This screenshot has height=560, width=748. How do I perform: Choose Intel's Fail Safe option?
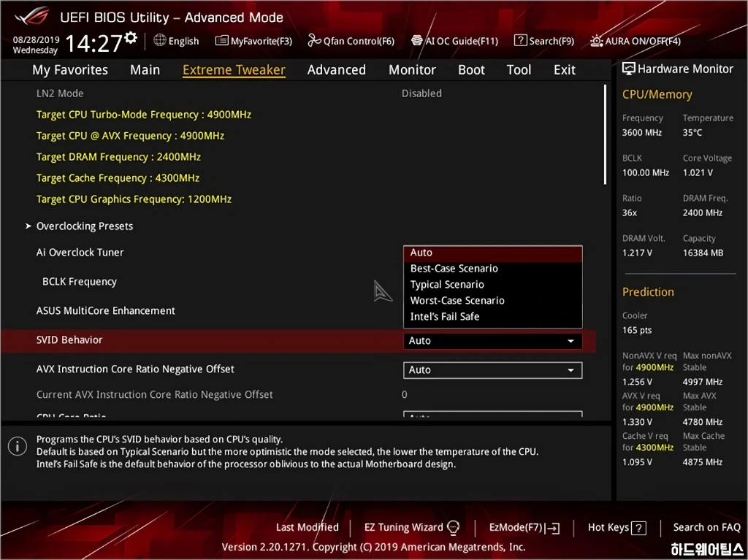[493, 317]
